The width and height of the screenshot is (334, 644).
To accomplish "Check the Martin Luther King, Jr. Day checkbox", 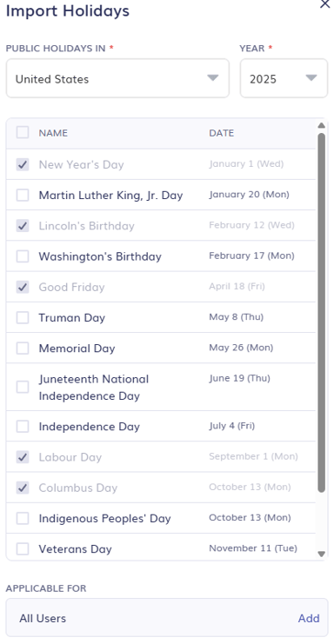I will (23, 195).
